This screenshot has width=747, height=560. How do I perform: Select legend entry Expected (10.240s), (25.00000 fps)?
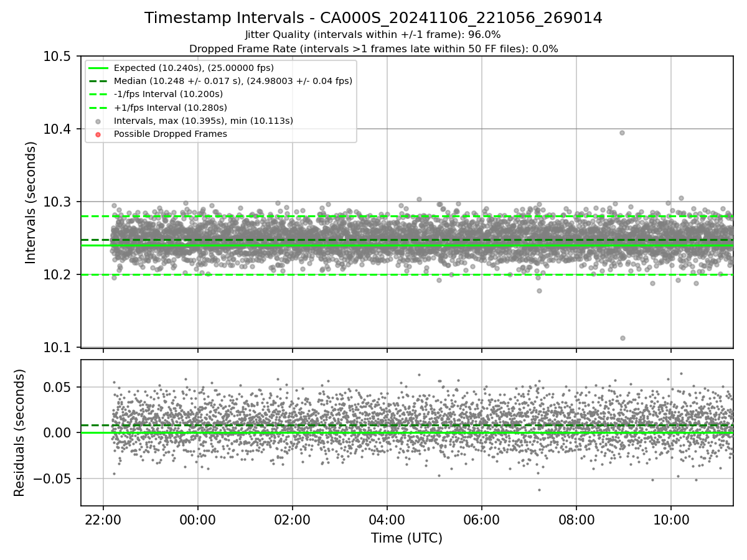pos(194,68)
